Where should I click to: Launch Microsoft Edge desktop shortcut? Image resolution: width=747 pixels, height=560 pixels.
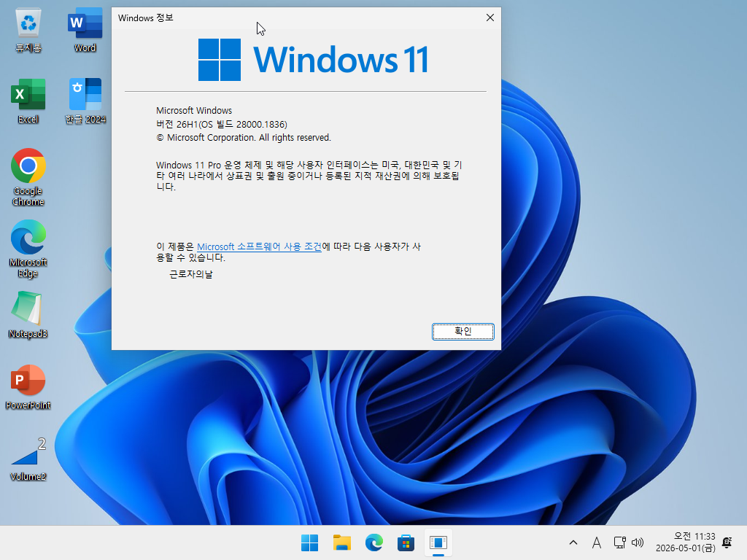28,249
